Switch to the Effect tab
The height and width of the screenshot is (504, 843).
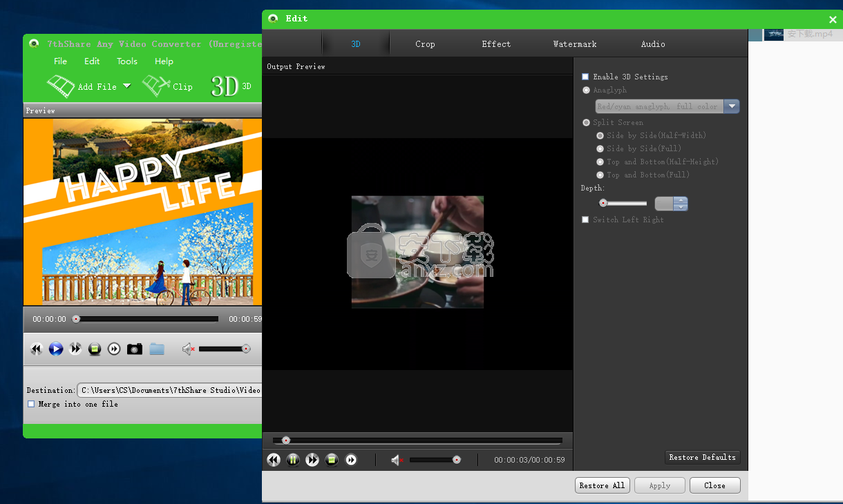click(496, 44)
